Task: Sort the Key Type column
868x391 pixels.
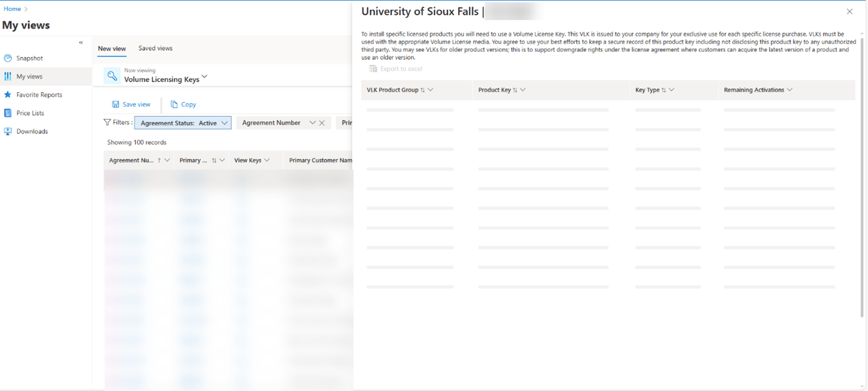Action: [664, 90]
